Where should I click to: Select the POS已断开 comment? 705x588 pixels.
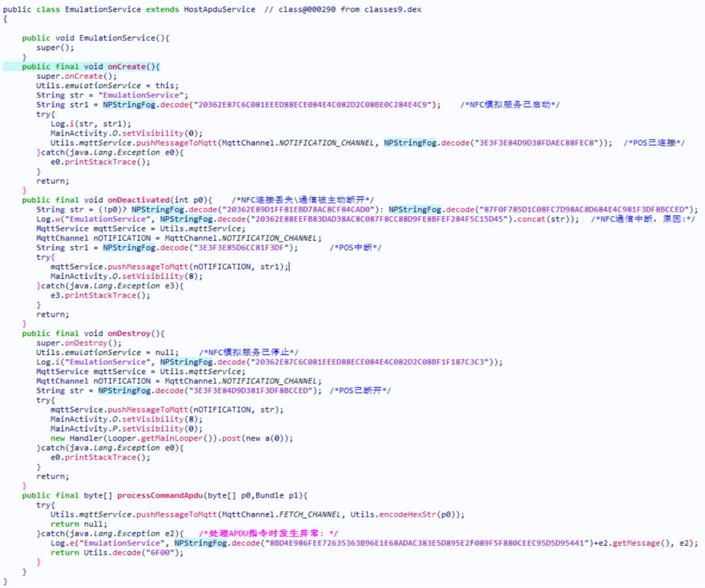pyautogui.click(x=361, y=390)
